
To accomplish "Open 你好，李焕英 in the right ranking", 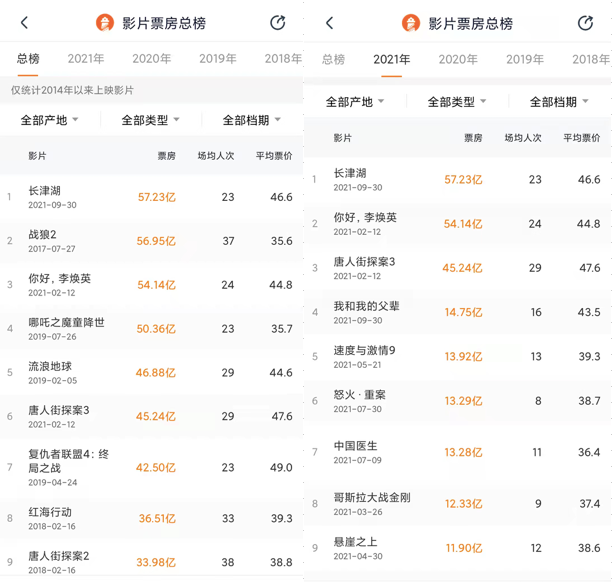I will pyautogui.click(x=458, y=224).
